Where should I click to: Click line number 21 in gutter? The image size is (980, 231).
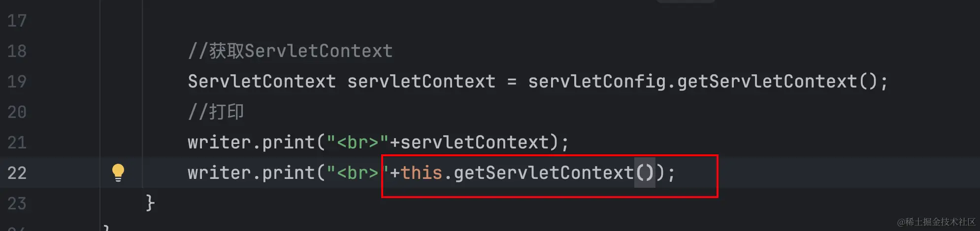pyautogui.click(x=17, y=143)
